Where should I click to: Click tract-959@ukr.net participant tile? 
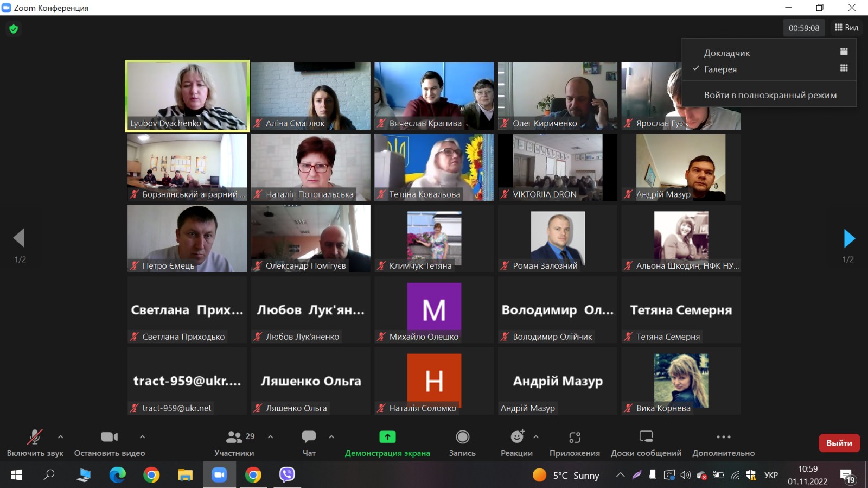[x=187, y=381]
